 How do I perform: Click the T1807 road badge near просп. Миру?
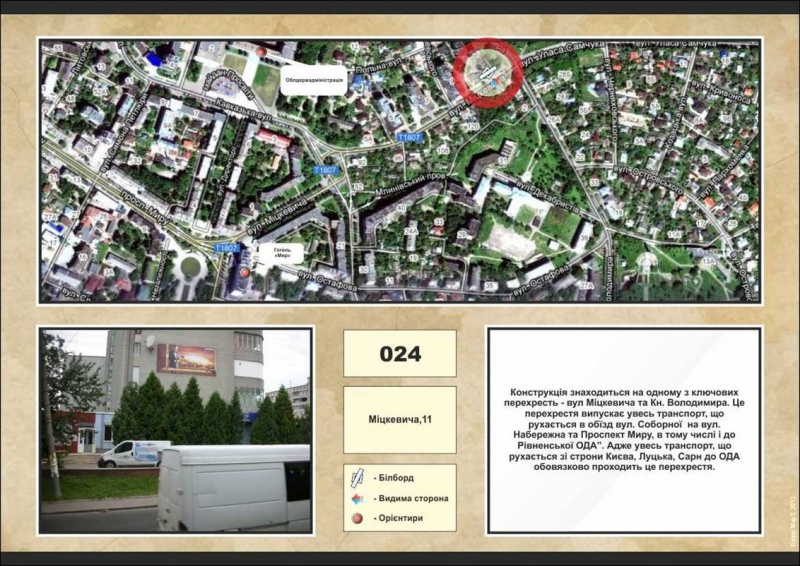226,247
